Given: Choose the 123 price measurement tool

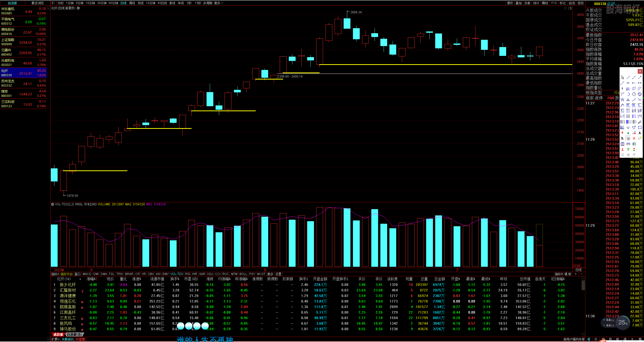Looking at the screenshot, I should coord(628,88).
